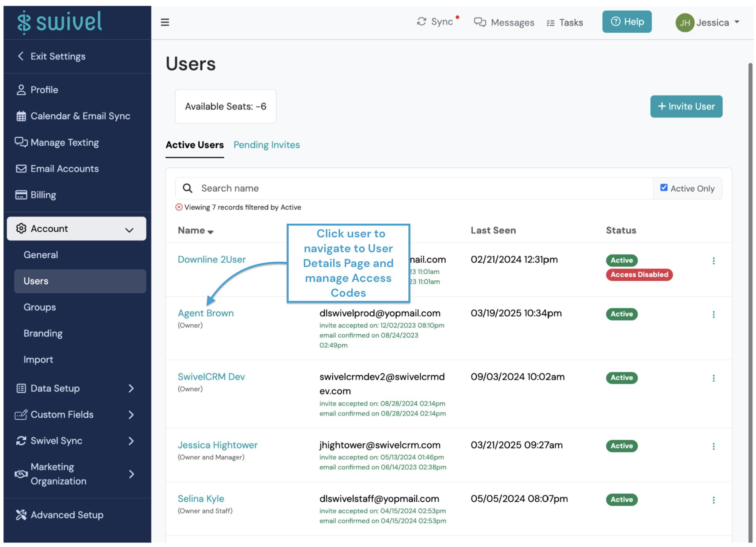Open Selina Kyle user details
Viewport: 756px width, 547px height.
[x=201, y=499]
